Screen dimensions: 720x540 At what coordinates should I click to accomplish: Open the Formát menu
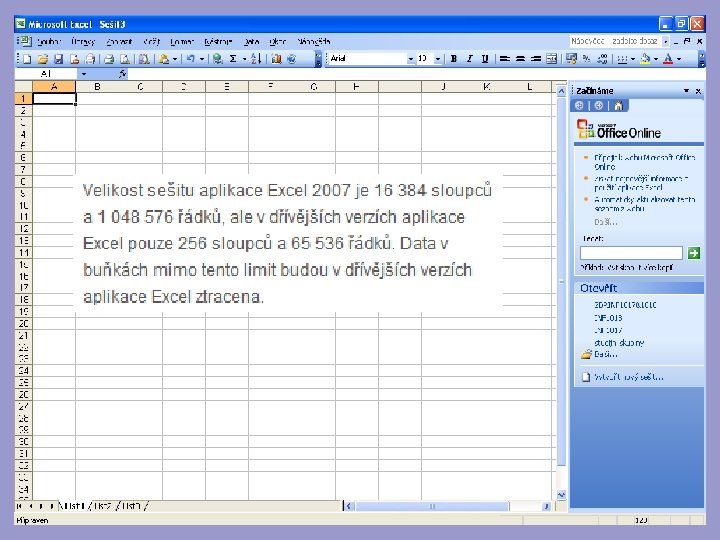click(182, 42)
